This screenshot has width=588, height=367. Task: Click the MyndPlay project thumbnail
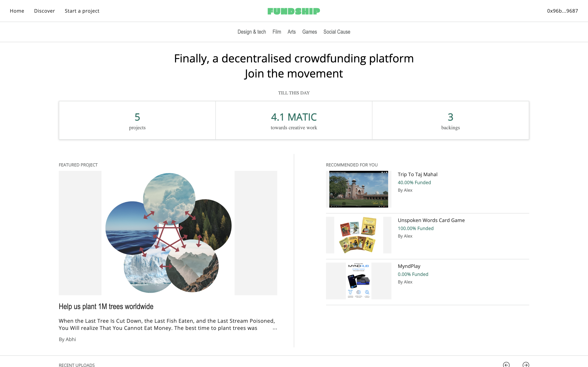tap(358, 281)
